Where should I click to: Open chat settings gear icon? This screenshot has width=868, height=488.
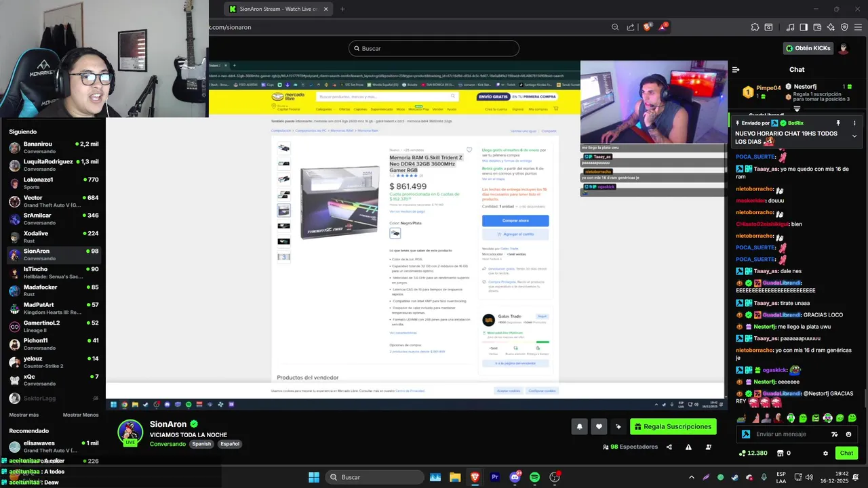825,453
